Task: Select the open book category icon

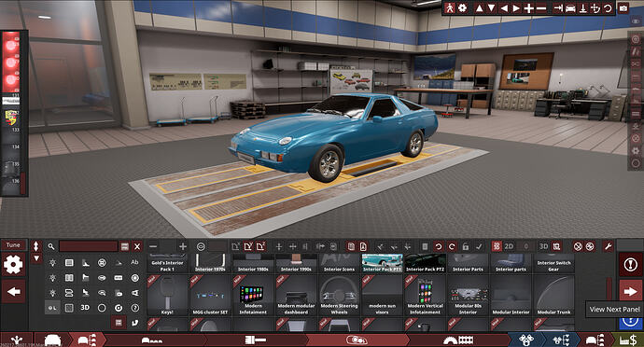Action: (69, 278)
